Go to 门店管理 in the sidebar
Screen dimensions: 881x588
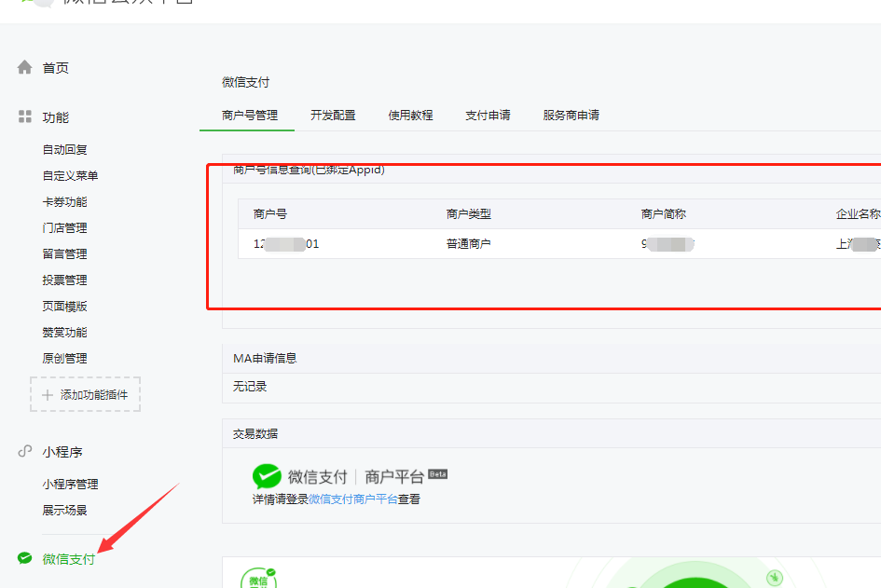click(64, 228)
